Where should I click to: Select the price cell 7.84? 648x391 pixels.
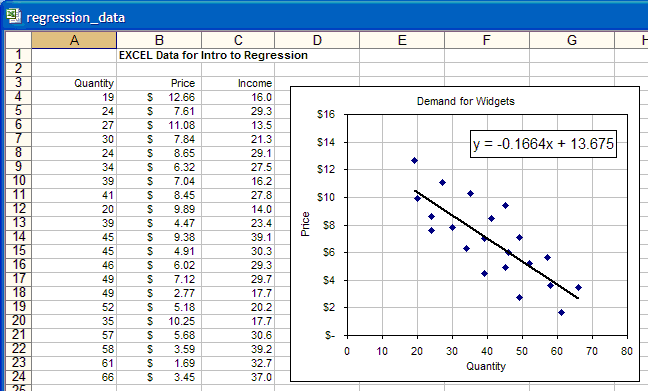[159, 139]
